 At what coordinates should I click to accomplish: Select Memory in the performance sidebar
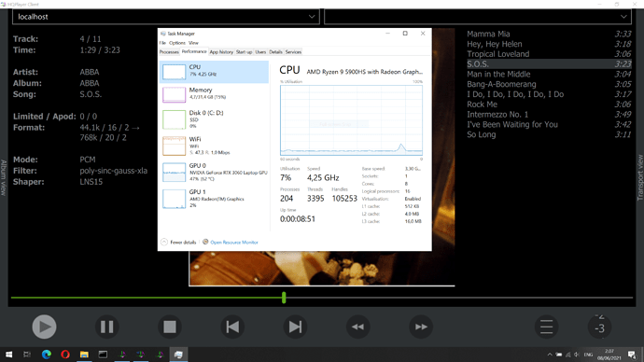[x=214, y=94]
